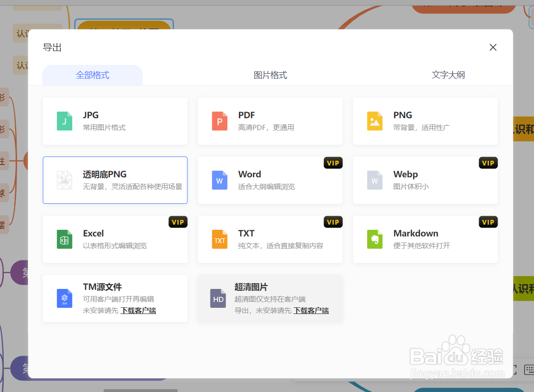Switch to the 图片格式 tab
Viewport: 534px width, 392px height.
[271, 75]
